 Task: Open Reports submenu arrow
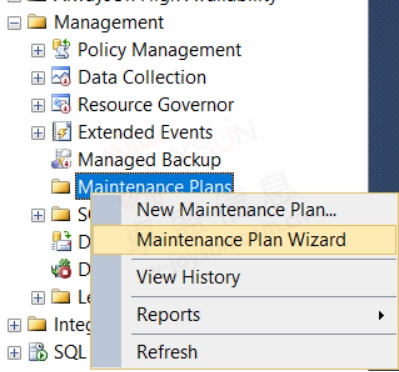[x=381, y=315]
